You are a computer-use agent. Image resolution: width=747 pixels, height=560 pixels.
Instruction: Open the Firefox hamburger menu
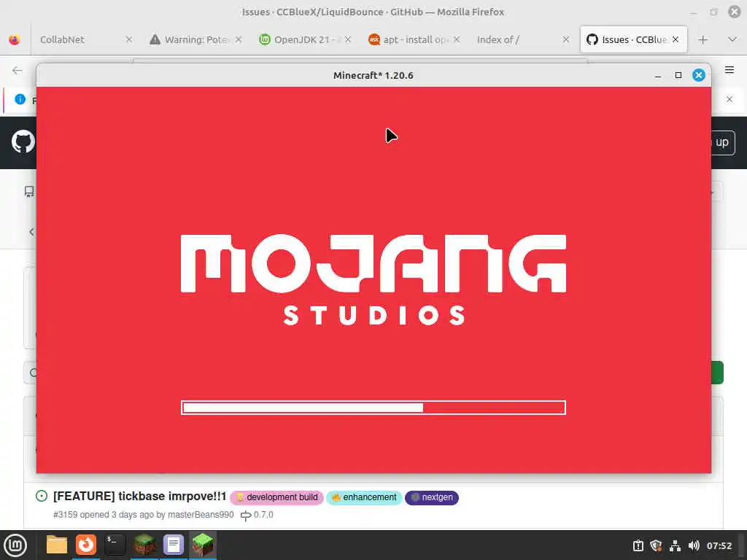click(729, 70)
